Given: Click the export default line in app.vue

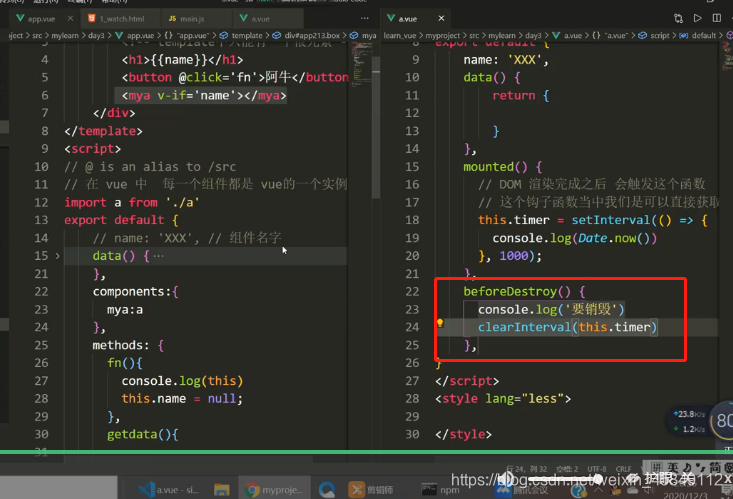Looking at the screenshot, I should [x=122, y=220].
